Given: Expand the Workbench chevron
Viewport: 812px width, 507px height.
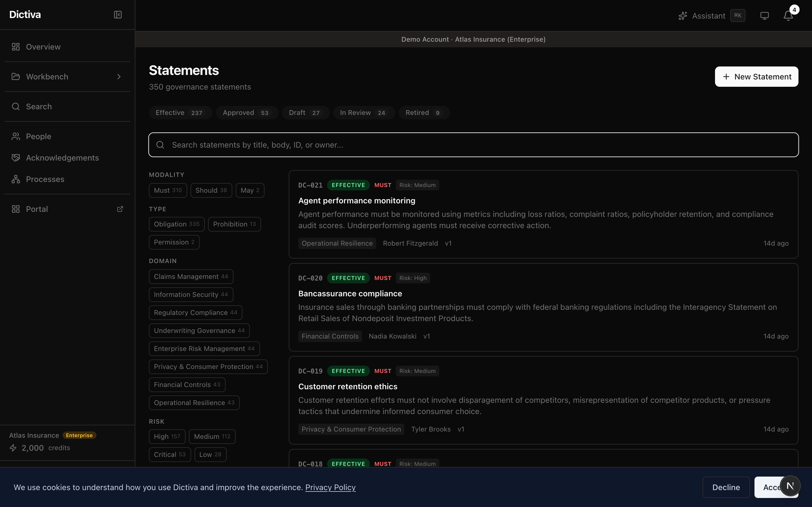Looking at the screenshot, I should tap(119, 77).
